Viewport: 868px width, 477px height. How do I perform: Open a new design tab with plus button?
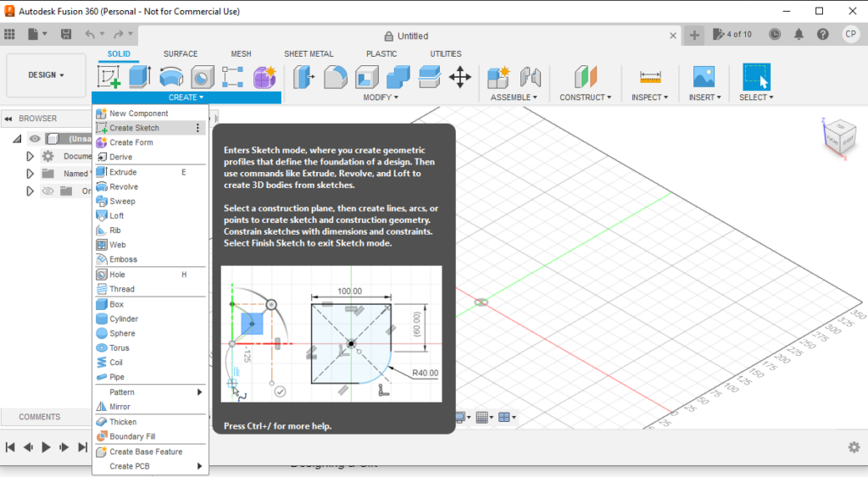point(694,35)
